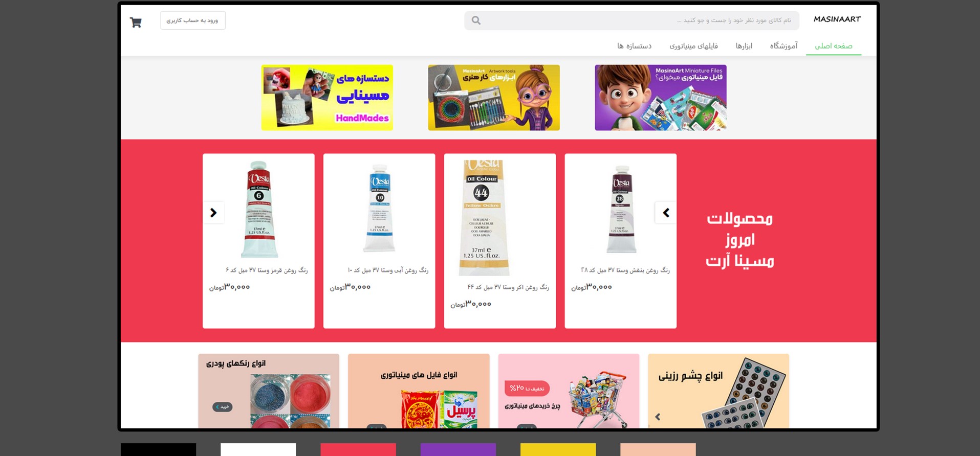Open the 20% discount shopping cart banner
This screenshot has height=456, width=980.
coord(569,391)
